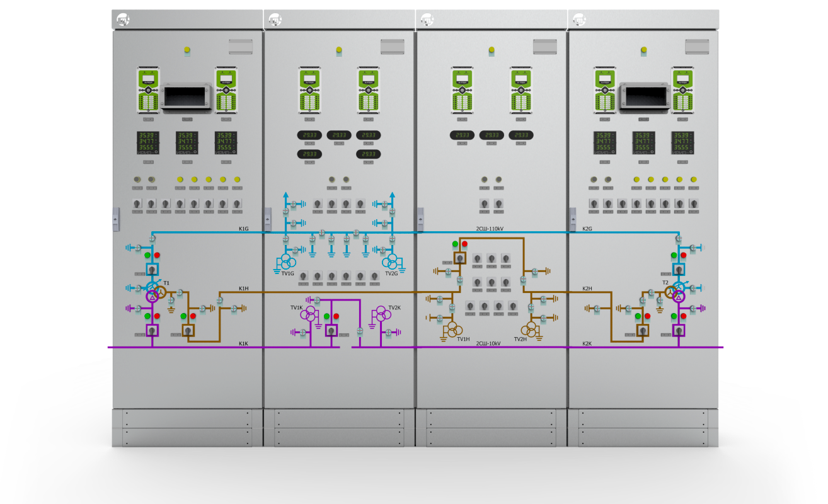Viewport: 828px width, 504px height.
Task: Select the TV2G voltage transformer symbol
Action: (391, 261)
